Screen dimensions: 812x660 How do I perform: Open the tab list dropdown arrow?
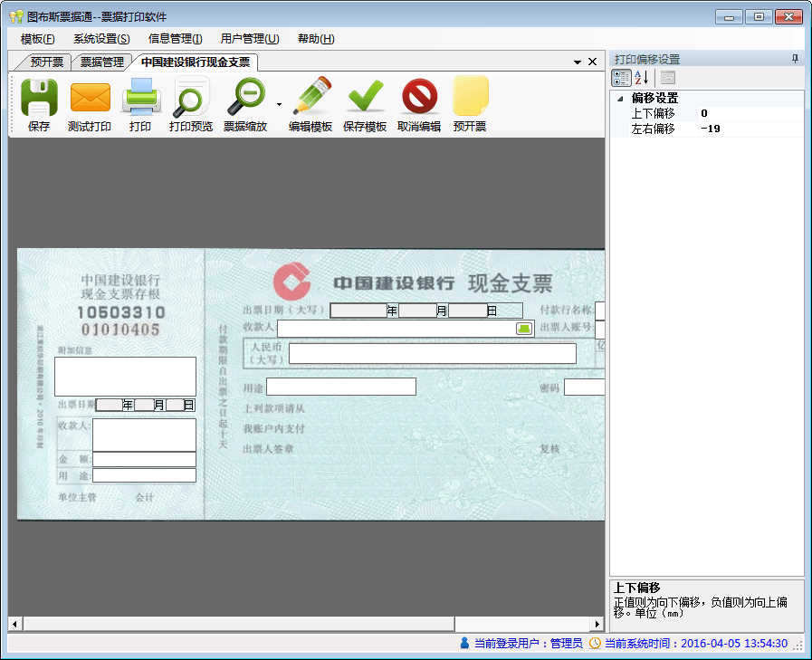(577, 62)
